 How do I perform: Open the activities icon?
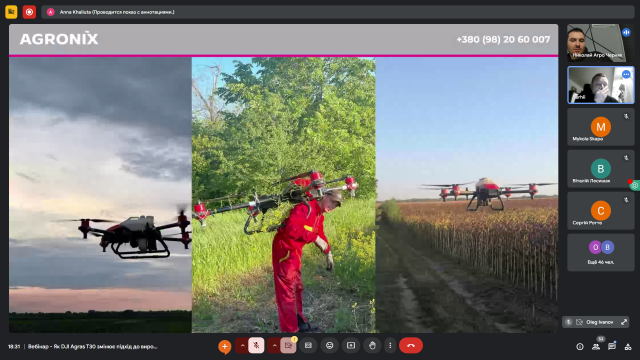[x=628, y=347]
